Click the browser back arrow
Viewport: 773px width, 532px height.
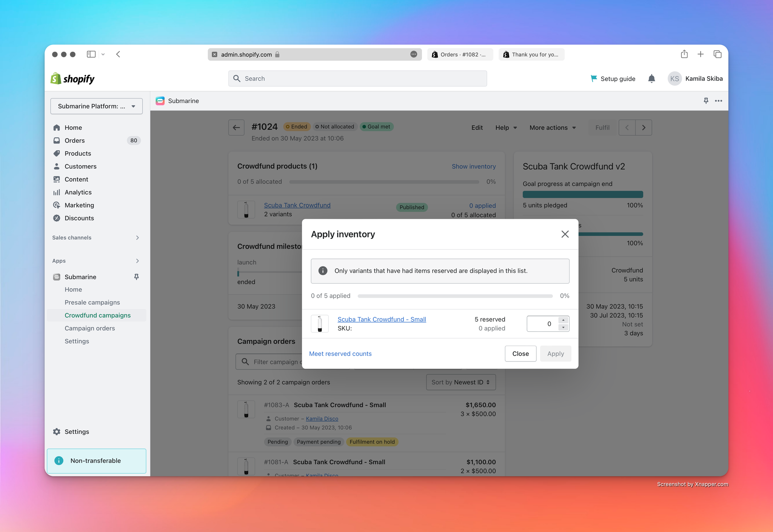coord(118,54)
